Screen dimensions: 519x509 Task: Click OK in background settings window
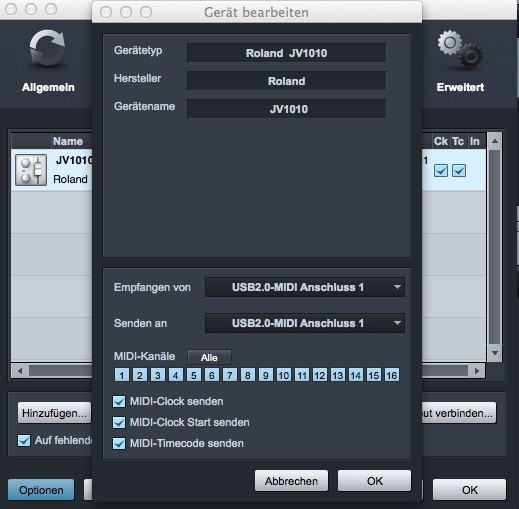tap(469, 490)
